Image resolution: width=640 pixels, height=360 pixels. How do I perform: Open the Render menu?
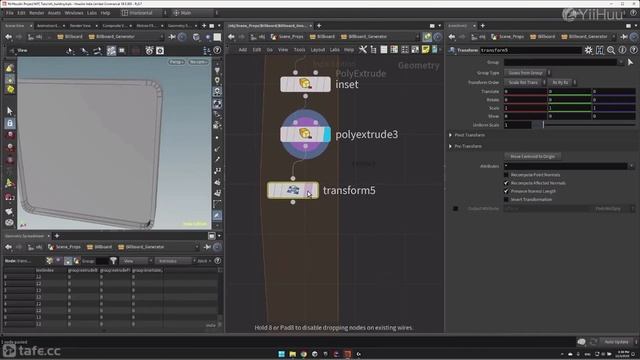[x=36, y=13]
